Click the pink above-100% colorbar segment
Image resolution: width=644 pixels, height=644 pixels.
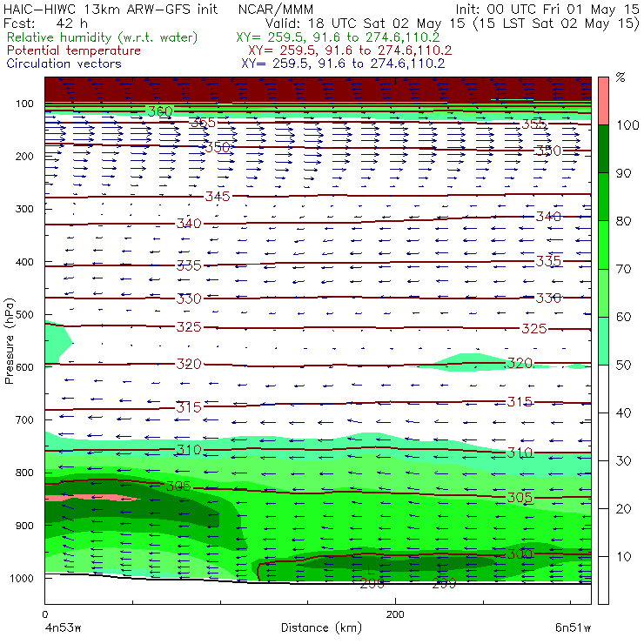tap(603, 101)
